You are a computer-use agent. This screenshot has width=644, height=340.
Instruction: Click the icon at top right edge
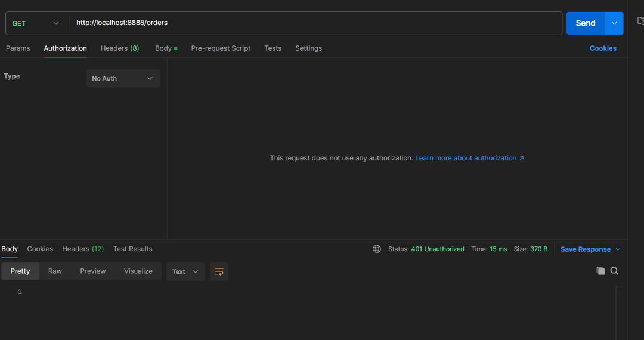tap(640, 21)
